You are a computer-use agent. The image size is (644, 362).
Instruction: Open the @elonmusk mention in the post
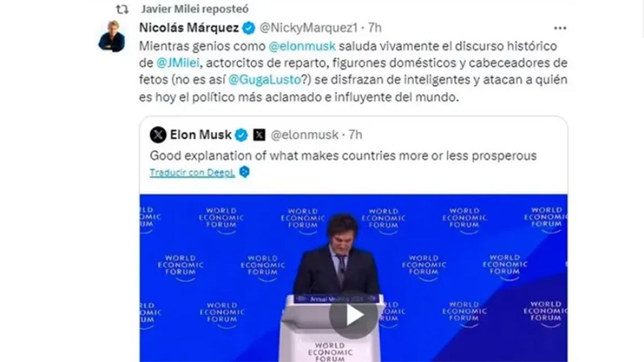tap(294, 48)
